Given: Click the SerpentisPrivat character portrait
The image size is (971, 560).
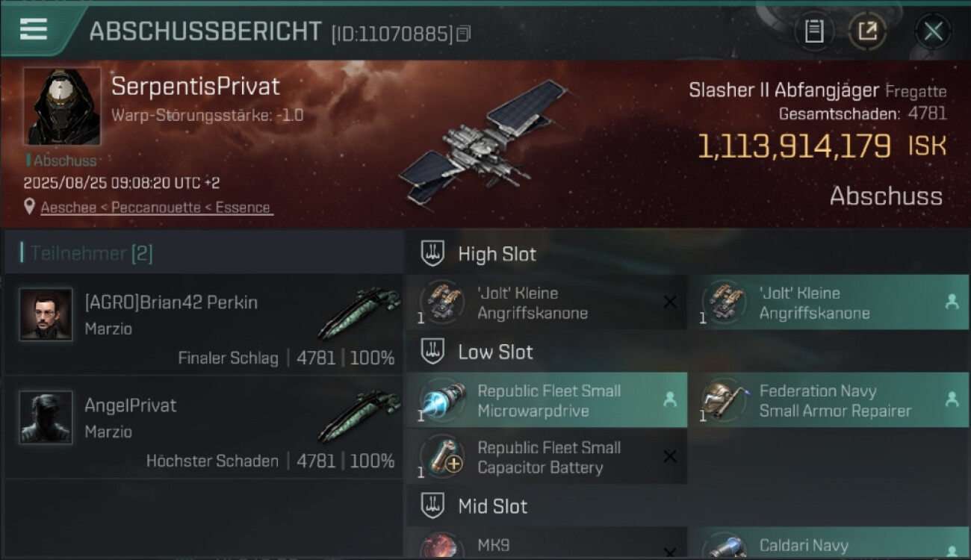Looking at the screenshot, I should pyautogui.click(x=62, y=106).
